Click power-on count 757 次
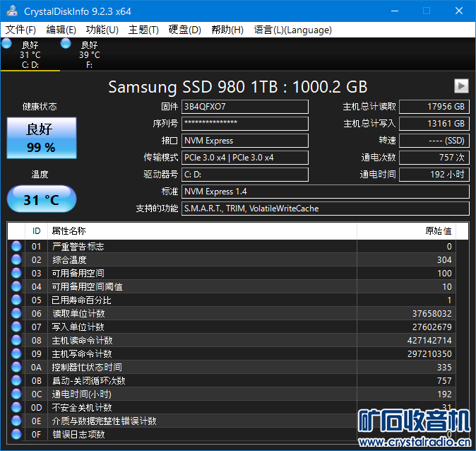Image resolution: width=476 pixels, height=451 pixels. click(434, 158)
